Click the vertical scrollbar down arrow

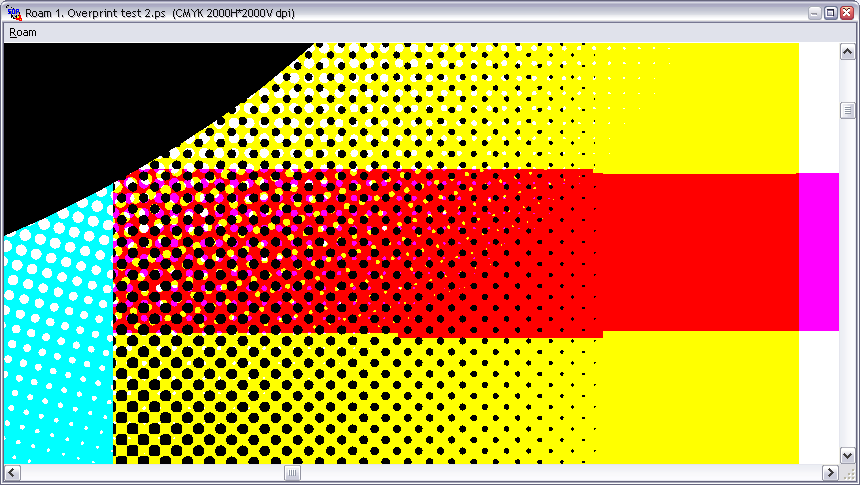[x=847, y=456]
